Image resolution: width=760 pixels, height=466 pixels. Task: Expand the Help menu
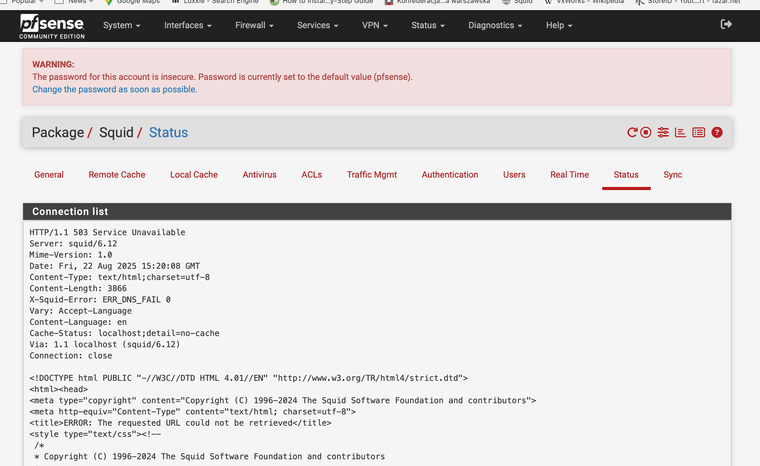click(x=559, y=25)
